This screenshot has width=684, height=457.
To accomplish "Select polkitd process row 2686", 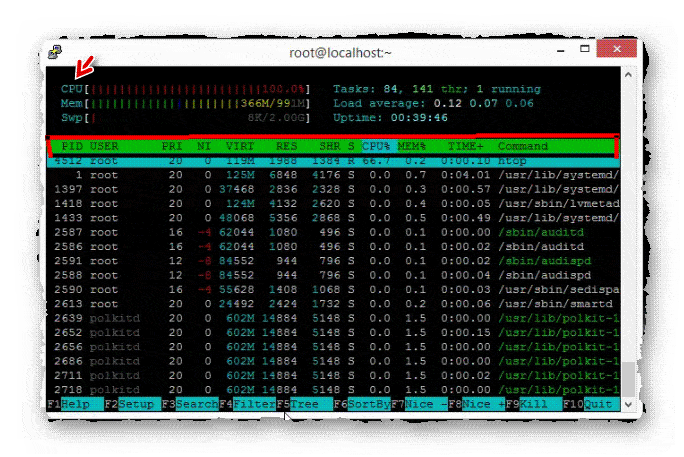I will [333, 361].
